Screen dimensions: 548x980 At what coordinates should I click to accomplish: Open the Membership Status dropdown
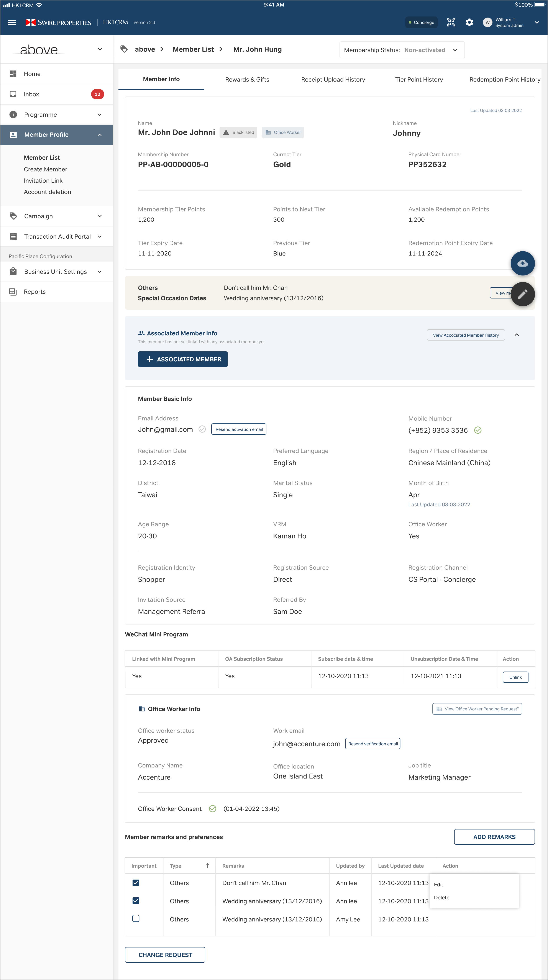pyautogui.click(x=402, y=50)
